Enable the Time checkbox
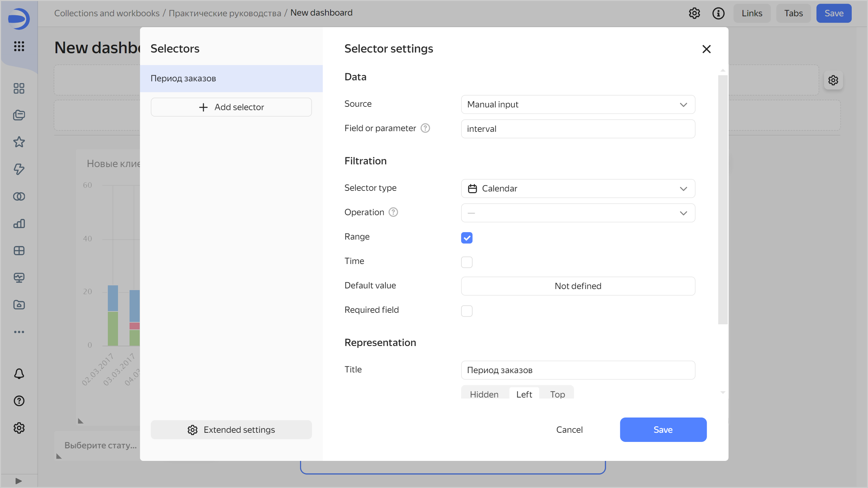This screenshot has width=868, height=488. click(x=467, y=262)
